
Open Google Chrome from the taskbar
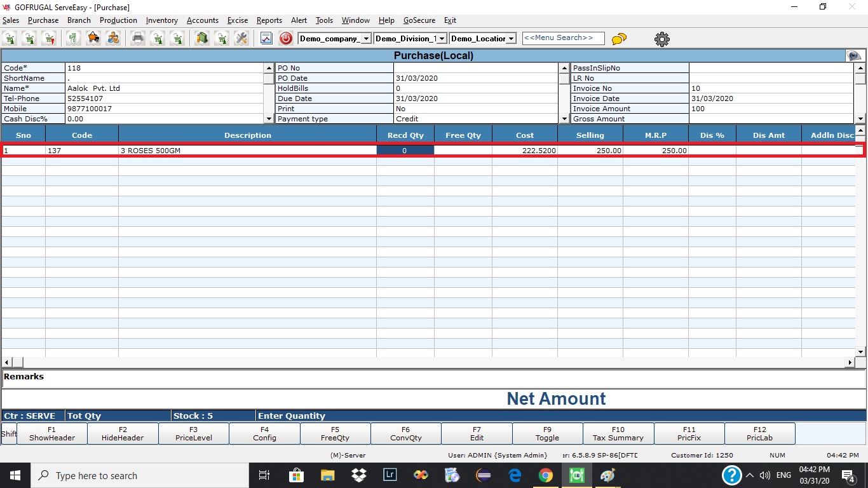point(545,475)
